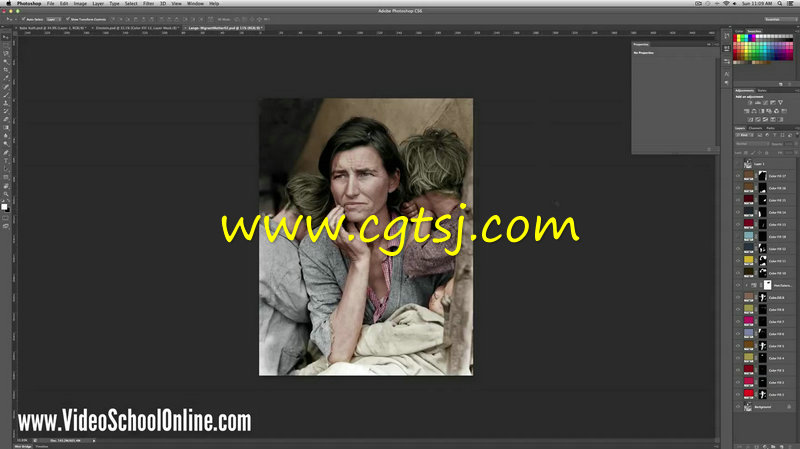800x449 pixels.
Task: Open the Opacity dropdown in Layers panel
Action: [x=796, y=144]
